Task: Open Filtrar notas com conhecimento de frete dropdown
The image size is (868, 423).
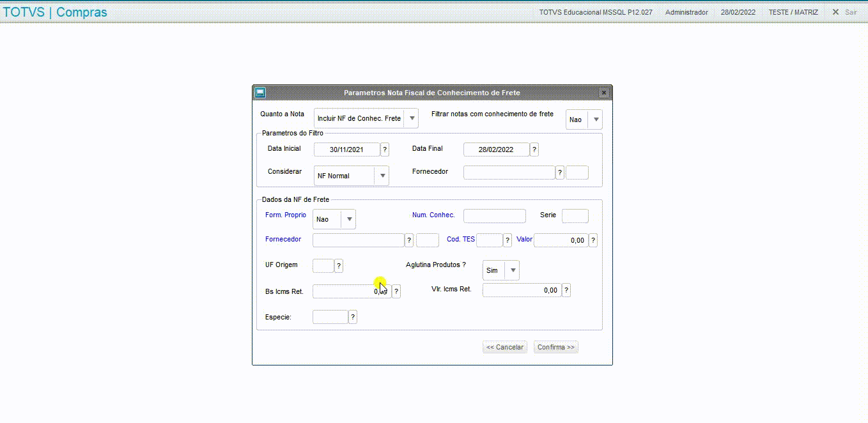Action: tap(584, 119)
